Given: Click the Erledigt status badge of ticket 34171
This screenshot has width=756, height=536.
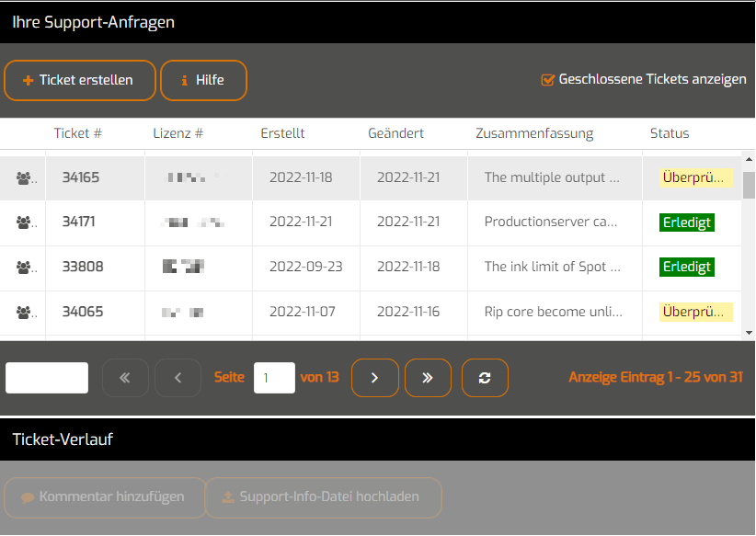Looking at the screenshot, I should click(686, 222).
